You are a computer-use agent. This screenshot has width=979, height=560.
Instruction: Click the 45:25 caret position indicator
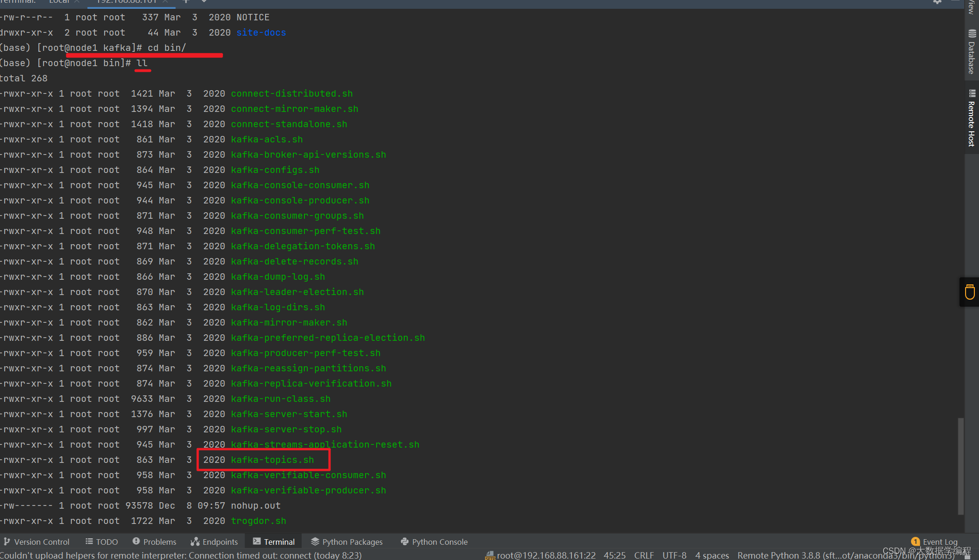(614, 555)
